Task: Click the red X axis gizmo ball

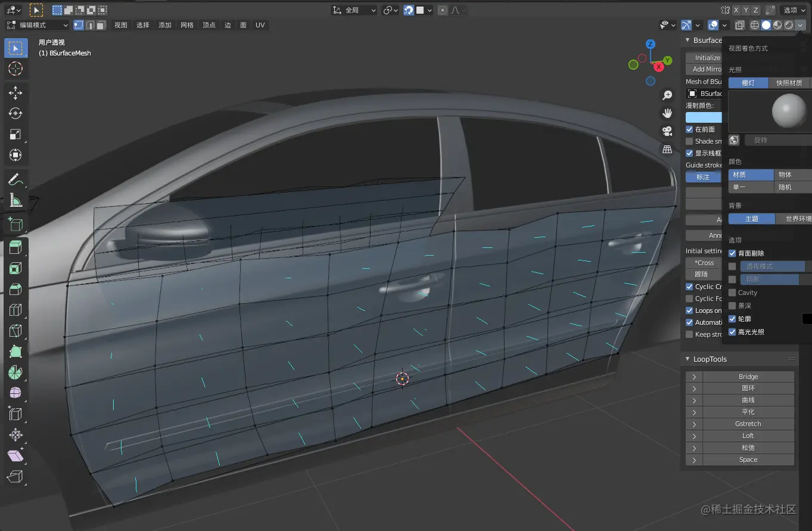Action: pyautogui.click(x=659, y=67)
